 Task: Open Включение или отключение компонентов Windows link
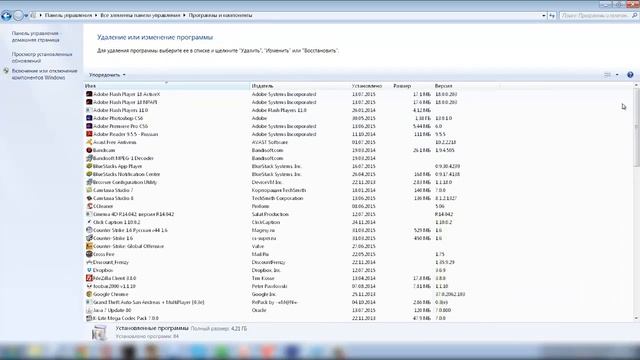(44, 74)
